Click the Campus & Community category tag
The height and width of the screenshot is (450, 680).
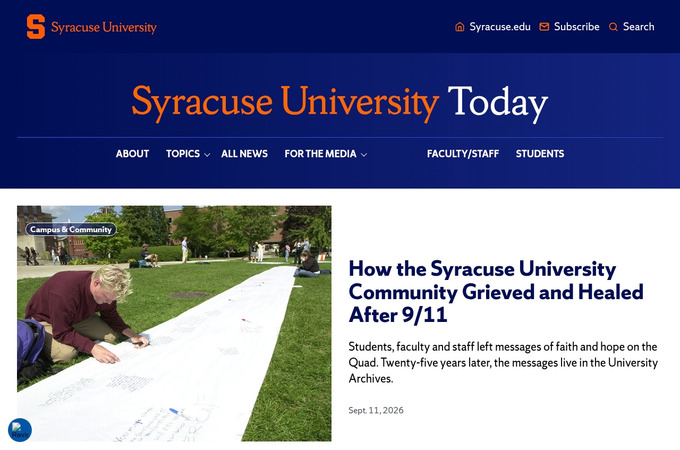[x=71, y=229]
